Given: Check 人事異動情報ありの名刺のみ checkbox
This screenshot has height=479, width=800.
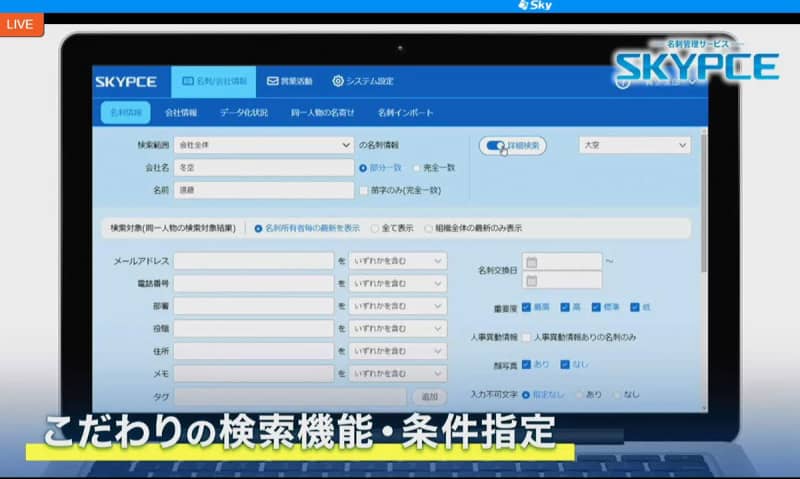Looking at the screenshot, I should tap(526, 337).
